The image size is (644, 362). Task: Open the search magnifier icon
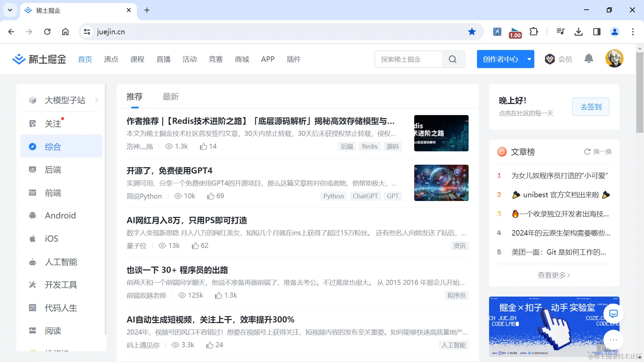pos(453,59)
